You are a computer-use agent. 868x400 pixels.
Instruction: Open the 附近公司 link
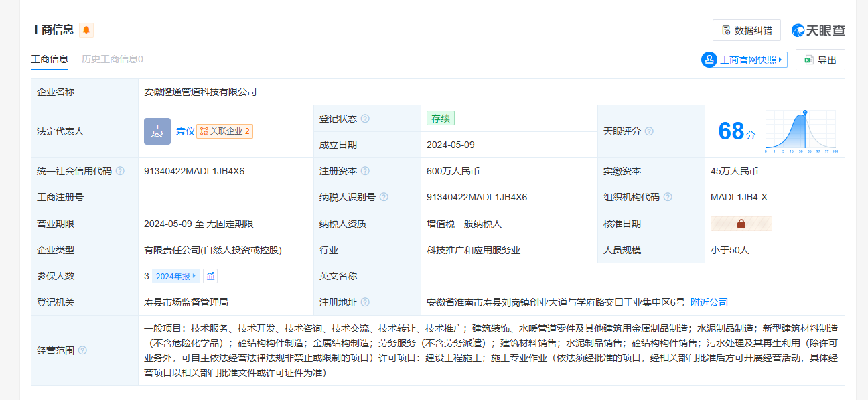pyautogui.click(x=709, y=302)
